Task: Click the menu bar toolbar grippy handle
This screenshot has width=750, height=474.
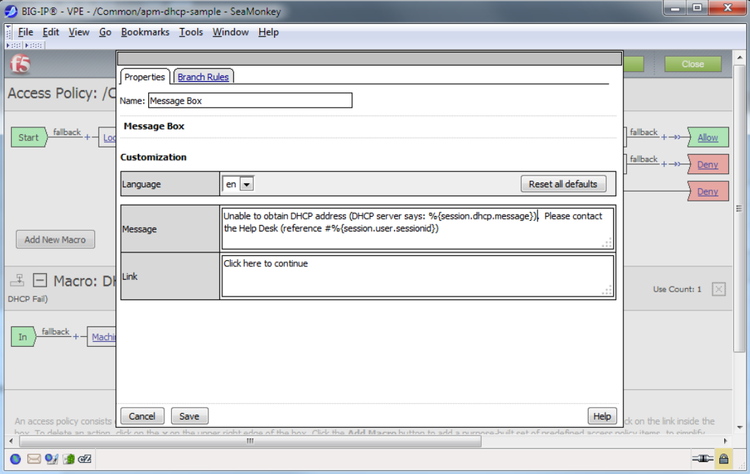Action: (x=9, y=32)
